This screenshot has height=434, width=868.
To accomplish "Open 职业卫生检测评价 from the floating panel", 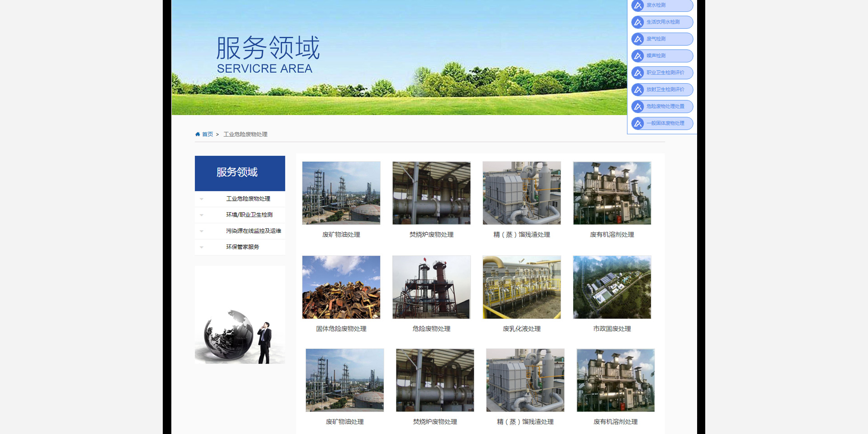I will (662, 73).
